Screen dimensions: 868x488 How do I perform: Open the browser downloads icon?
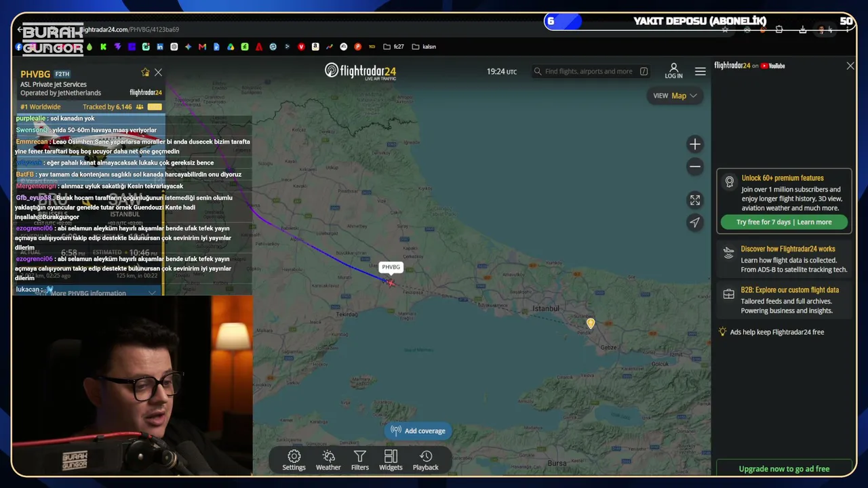(x=803, y=30)
